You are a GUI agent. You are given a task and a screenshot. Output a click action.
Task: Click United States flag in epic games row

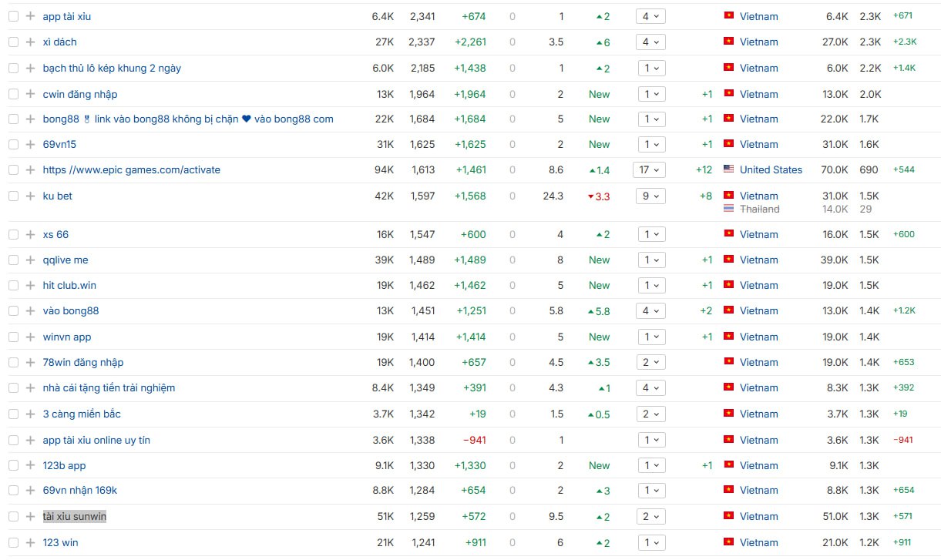point(728,169)
